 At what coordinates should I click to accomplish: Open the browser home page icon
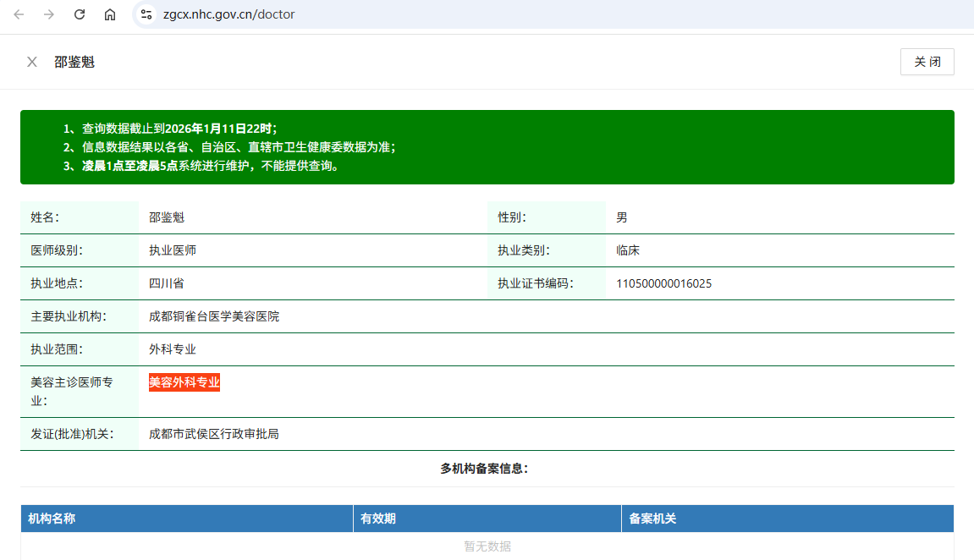click(x=110, y=14)
